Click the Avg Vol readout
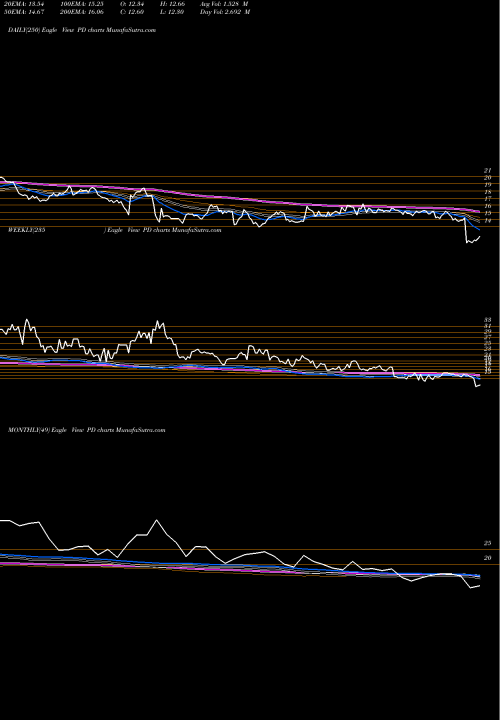Viewport: 500px width, 720px height. coord(224,4)
